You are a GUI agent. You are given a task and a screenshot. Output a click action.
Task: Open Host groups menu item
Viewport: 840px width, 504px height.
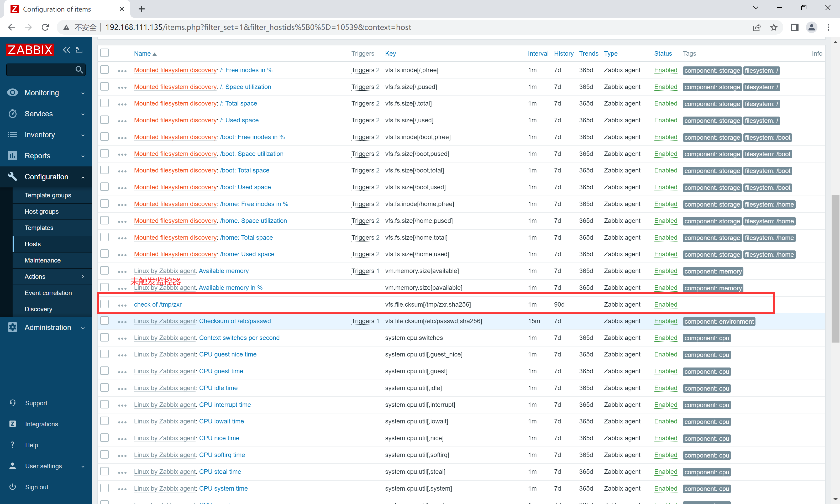pyautogui.click(x=41, y=212)
